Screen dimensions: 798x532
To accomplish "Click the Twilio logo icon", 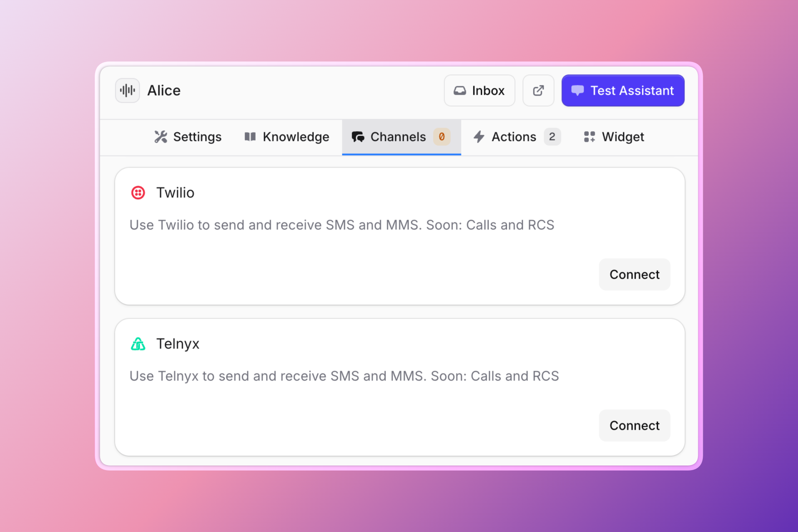I will click(x=138, y=193).
